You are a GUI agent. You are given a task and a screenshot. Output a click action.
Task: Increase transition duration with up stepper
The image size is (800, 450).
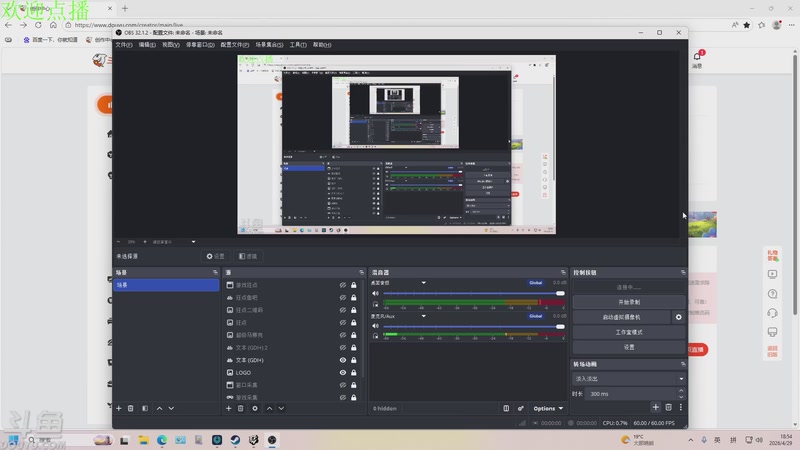[681, 391]
